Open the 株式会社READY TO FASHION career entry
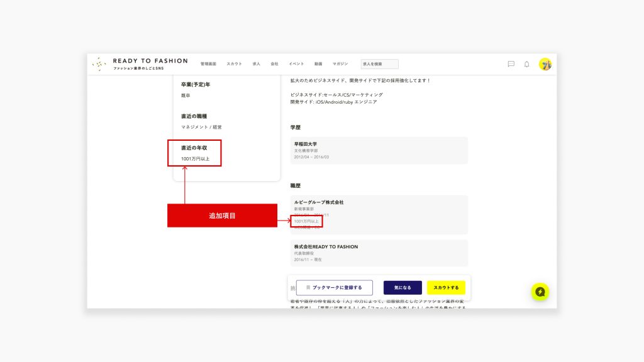This screenshot has height=362, width=644. 379,253
